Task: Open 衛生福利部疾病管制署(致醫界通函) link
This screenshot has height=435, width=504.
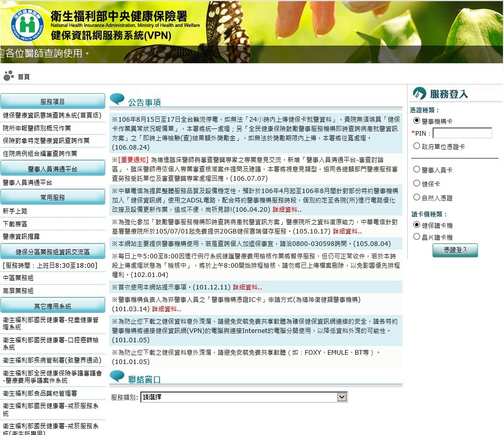Action: pos(52,360)
